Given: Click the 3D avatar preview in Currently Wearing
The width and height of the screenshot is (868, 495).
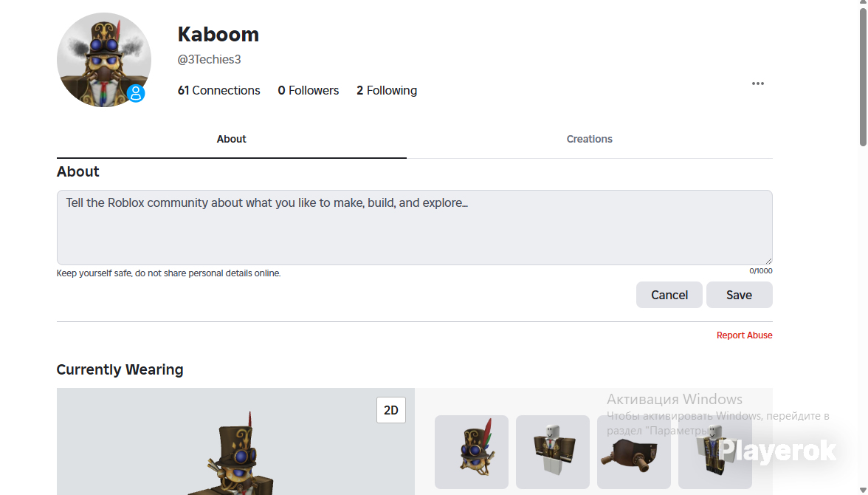Looking at the screenshot, I should 236,442.
